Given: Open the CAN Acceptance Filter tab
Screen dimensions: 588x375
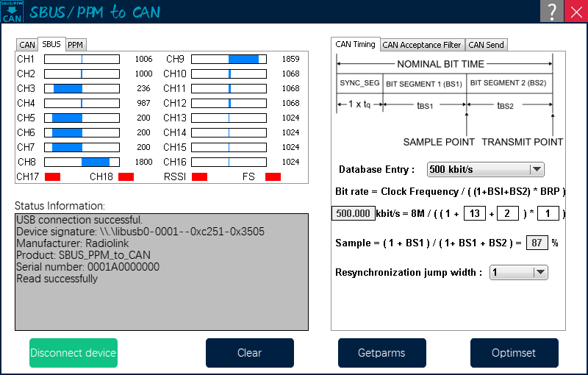Looking at the screenshot, I should coord(421,45).
